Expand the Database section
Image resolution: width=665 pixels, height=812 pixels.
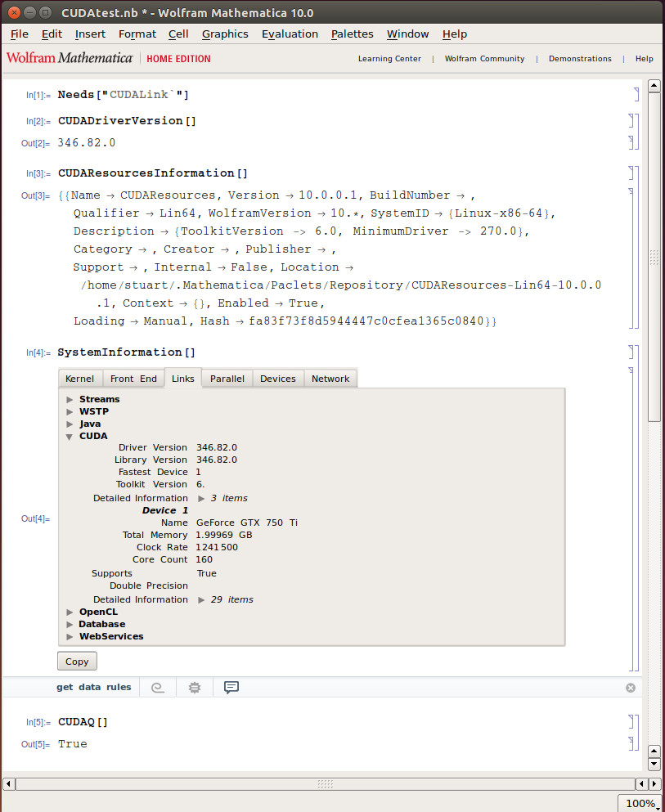(70, 625)
